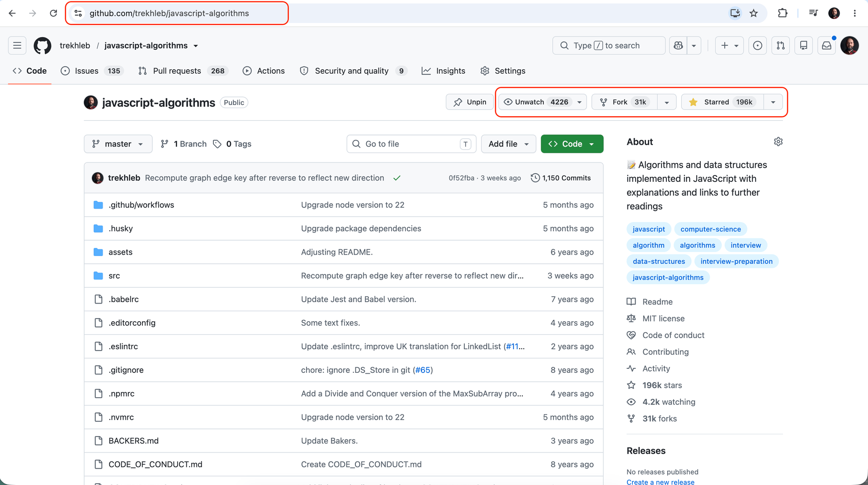The image size is (868, 485).
Task: Open the Actions tab
Action: (x=264, y=71)
